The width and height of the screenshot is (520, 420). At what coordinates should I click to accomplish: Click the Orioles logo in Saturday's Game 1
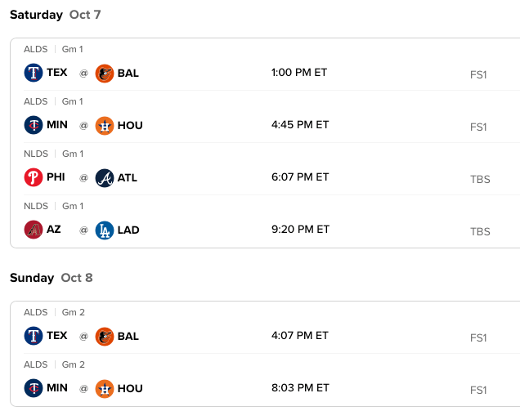tap(105, 73)
